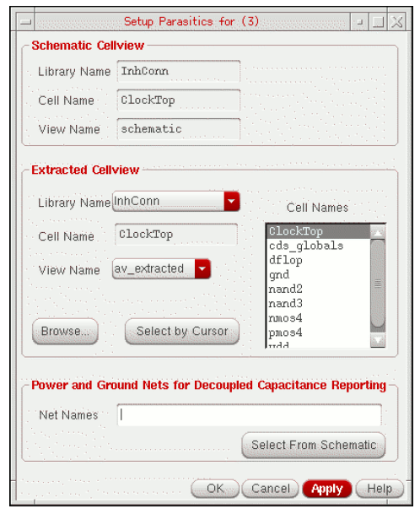Select pmos4 in Cell Names list
Screen dimensions: 420x514
point(318,333)
